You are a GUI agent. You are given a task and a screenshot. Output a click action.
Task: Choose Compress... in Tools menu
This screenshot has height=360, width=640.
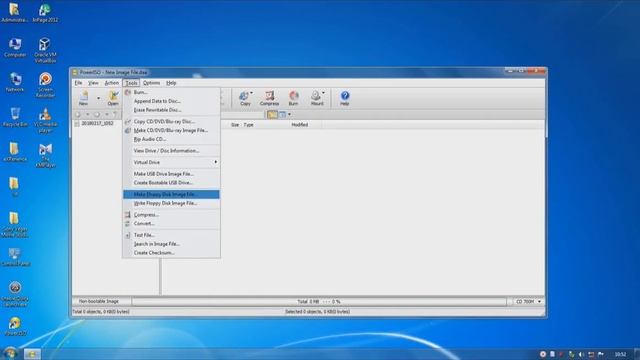point(171,215)
